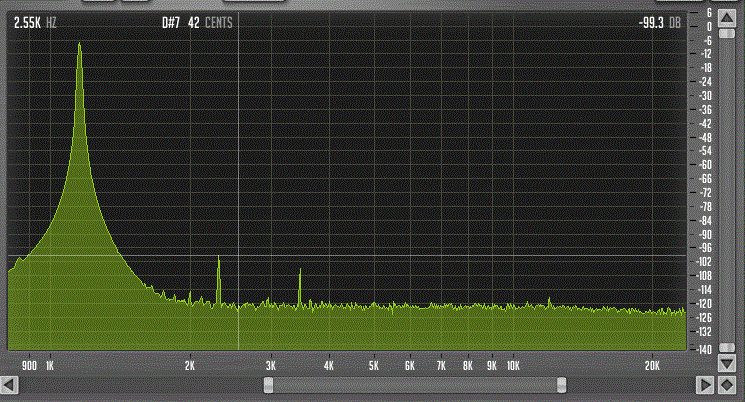Click the 2K frequency axis label
This screenshot has width=745, height=402.
[190, 365]
